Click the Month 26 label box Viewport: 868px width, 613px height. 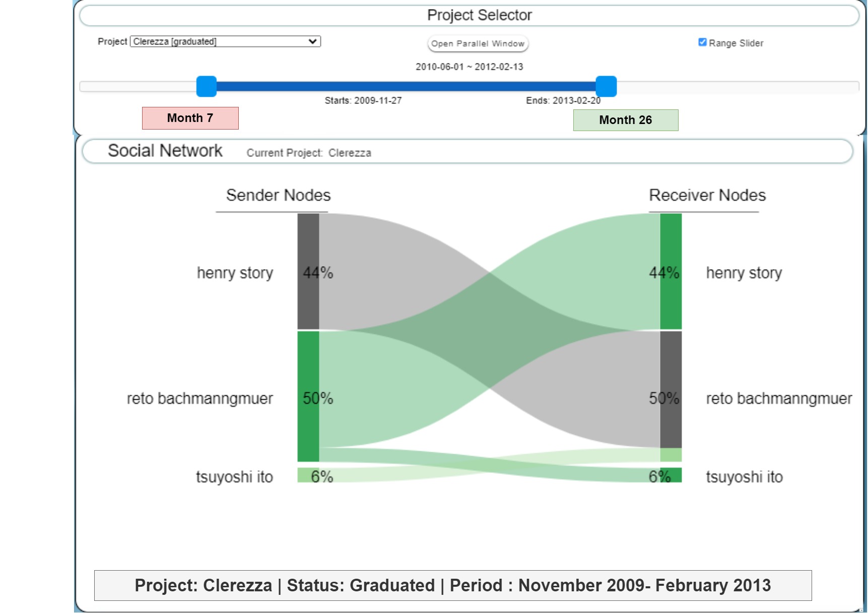point(625,120)
